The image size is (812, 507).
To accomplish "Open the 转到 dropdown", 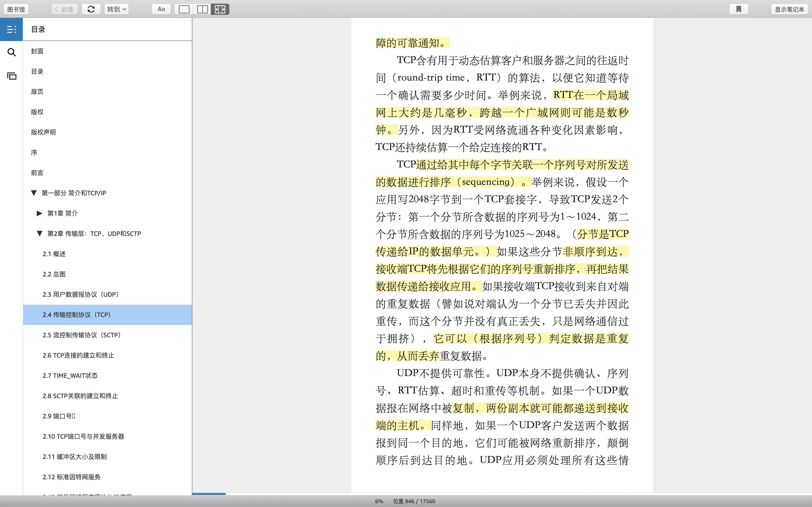I will tap(116, 9).
